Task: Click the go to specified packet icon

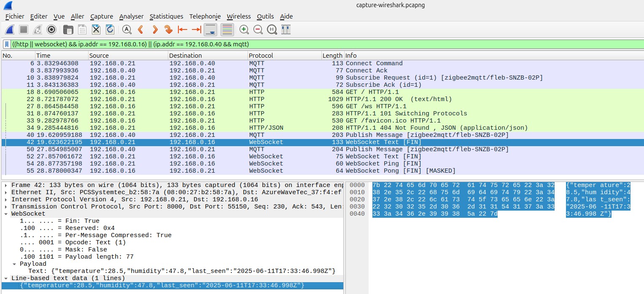Action: [x=169, y=29]
